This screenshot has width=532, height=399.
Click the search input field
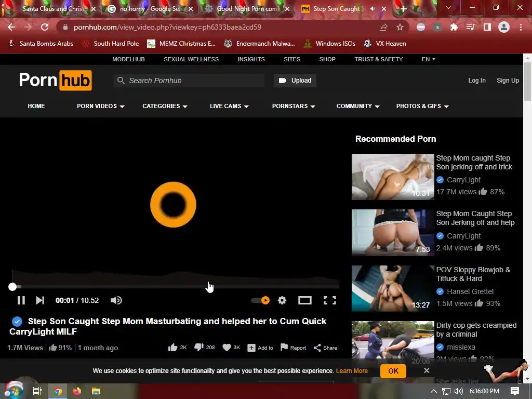189,81
